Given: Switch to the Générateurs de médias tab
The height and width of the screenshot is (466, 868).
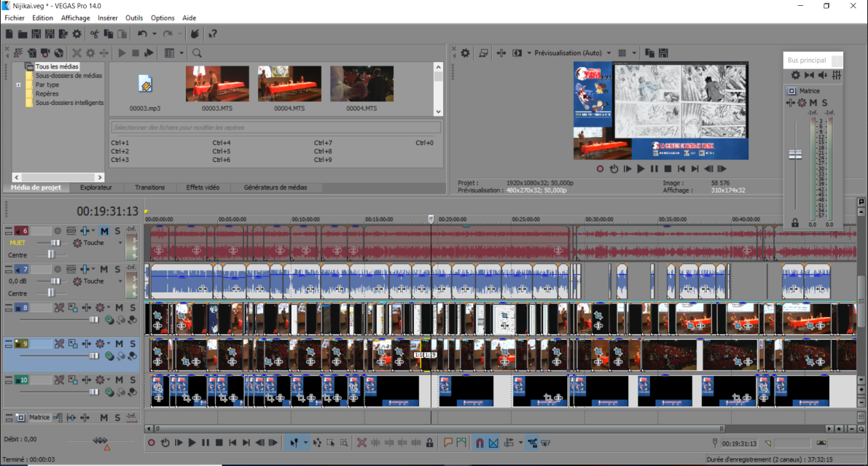Looking at the screenshot, I should point(275,187).
